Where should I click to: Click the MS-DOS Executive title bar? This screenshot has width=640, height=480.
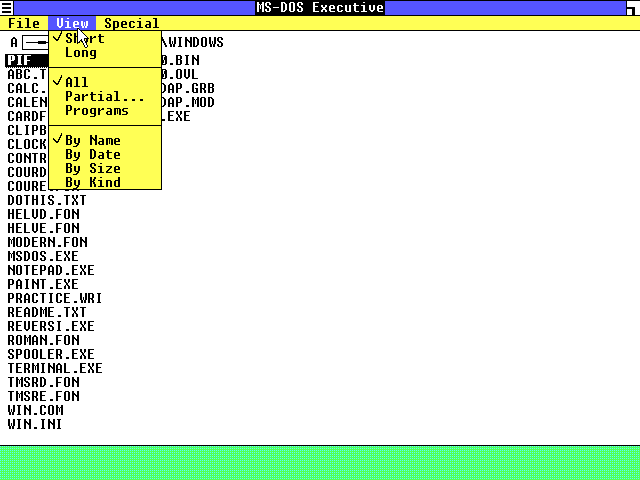320,7
